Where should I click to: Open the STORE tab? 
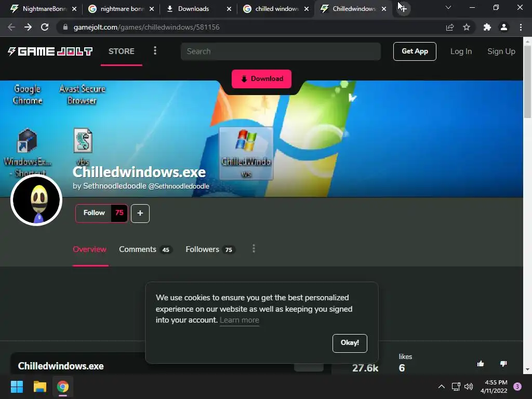[x=122, y=51]
